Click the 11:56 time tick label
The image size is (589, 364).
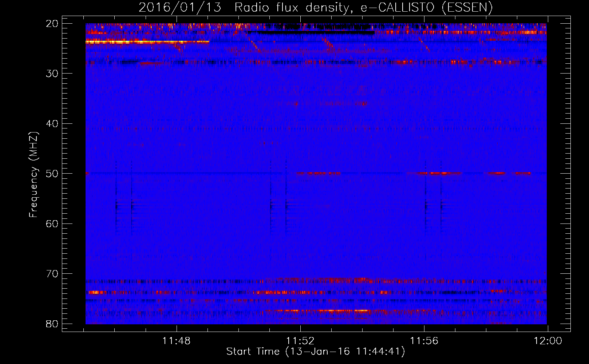coord(424,341)
